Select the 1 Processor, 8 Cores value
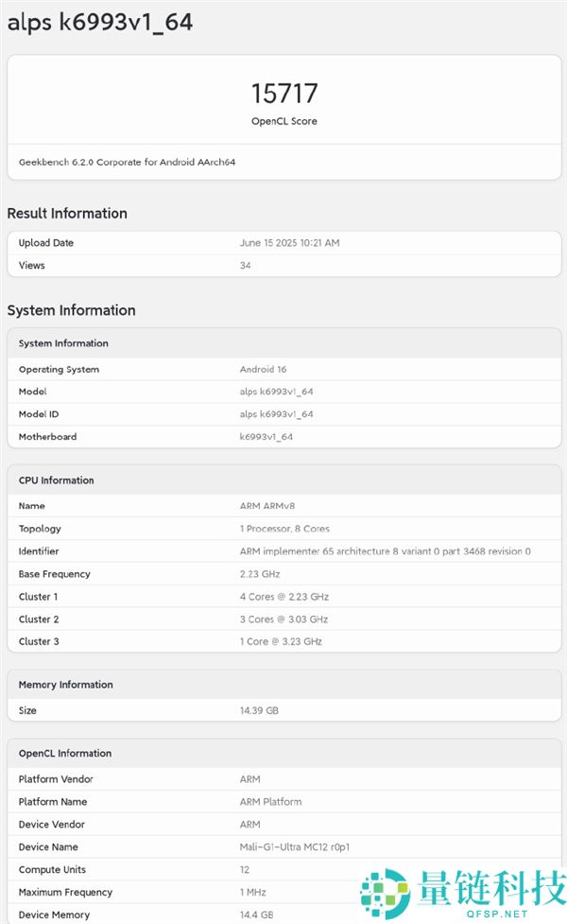The image size is (567, 924). coord(284,529)
